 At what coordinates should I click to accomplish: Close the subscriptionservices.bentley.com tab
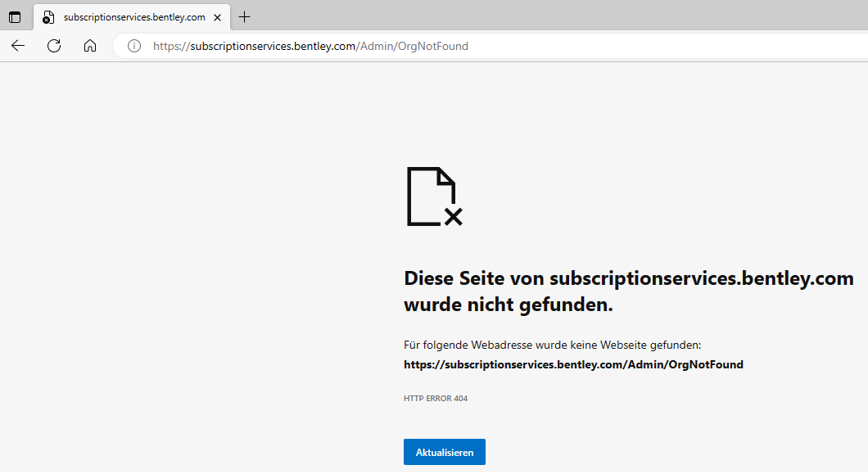pos(218,17)
